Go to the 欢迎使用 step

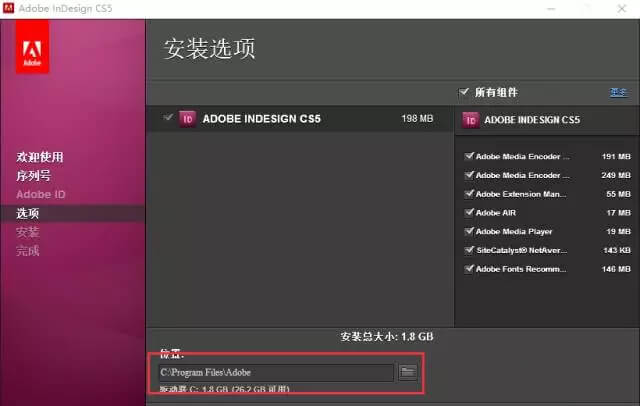tap(40, 157)
